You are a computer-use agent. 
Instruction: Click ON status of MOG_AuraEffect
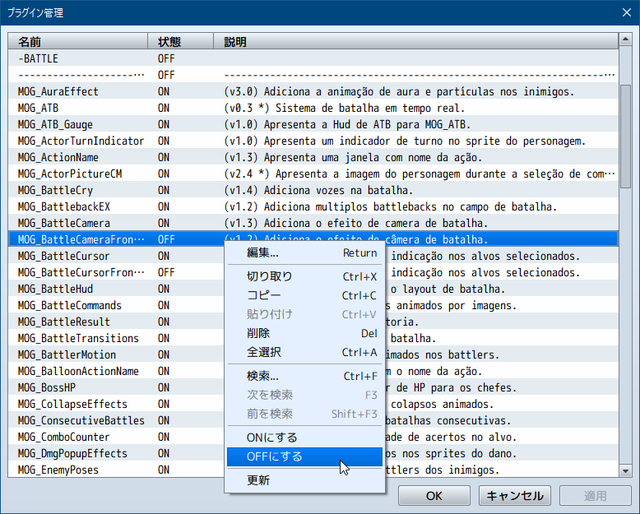pyautogui.click(x=164, y=91)
